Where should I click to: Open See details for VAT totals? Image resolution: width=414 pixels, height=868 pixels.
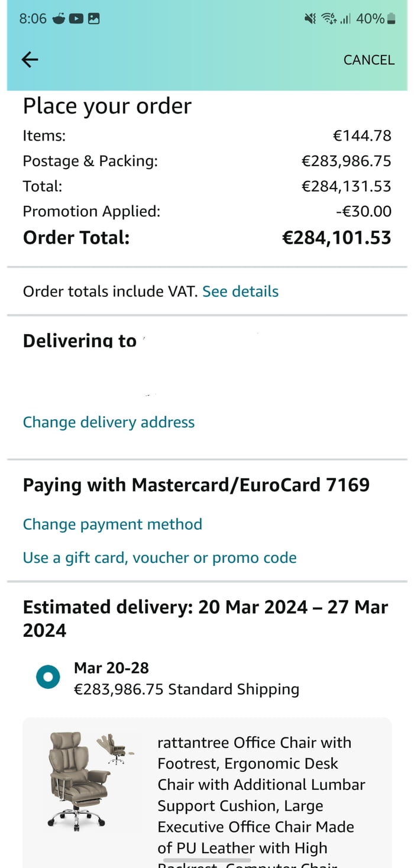coord(240,291)
